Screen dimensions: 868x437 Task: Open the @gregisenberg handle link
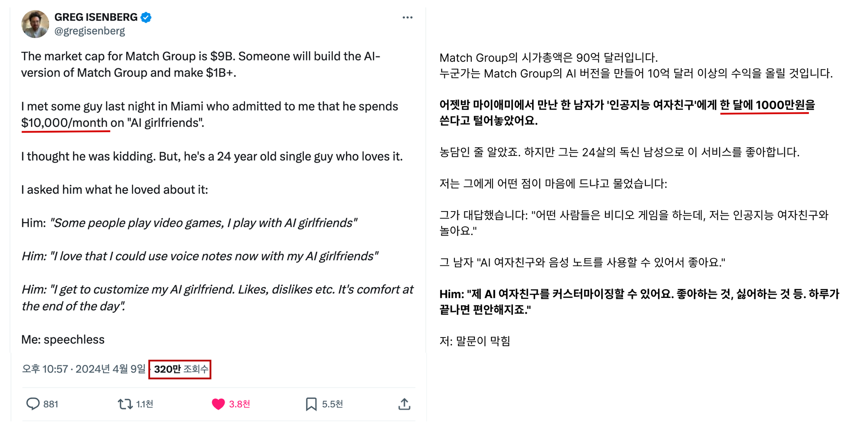coord(89,31)
